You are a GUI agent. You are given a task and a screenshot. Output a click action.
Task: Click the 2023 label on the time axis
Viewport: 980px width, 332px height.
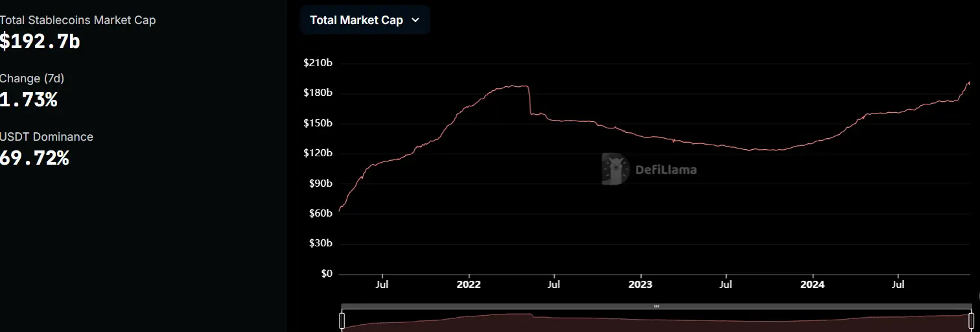[x=640, y=285]
